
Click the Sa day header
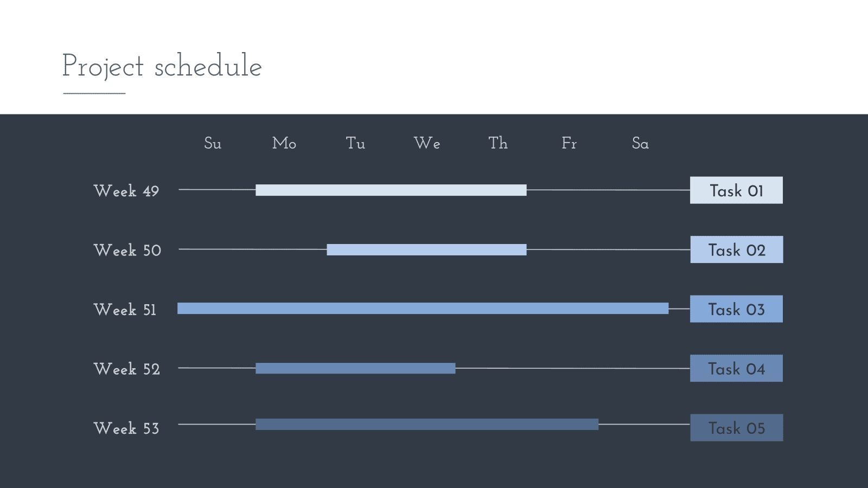(640, 143)
